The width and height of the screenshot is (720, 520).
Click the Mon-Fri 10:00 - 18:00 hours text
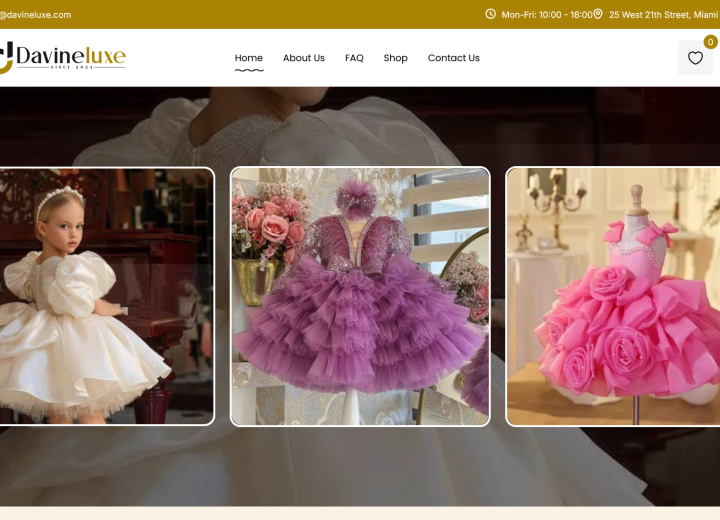[x=546, y=15]
